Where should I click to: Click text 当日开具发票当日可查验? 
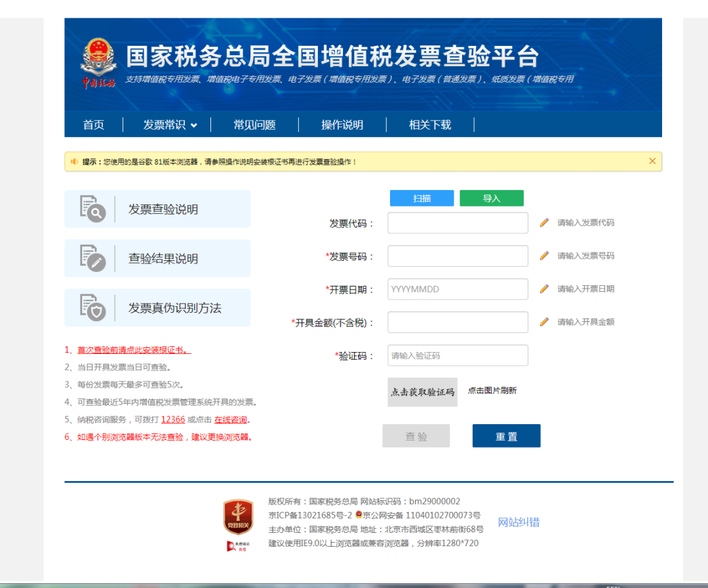[x=124, y=367]
